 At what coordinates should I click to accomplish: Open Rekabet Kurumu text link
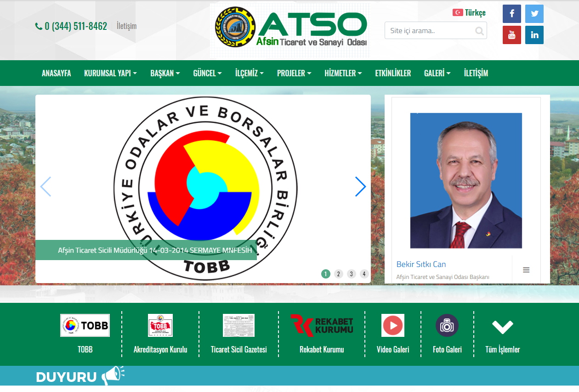coord(322,349)
